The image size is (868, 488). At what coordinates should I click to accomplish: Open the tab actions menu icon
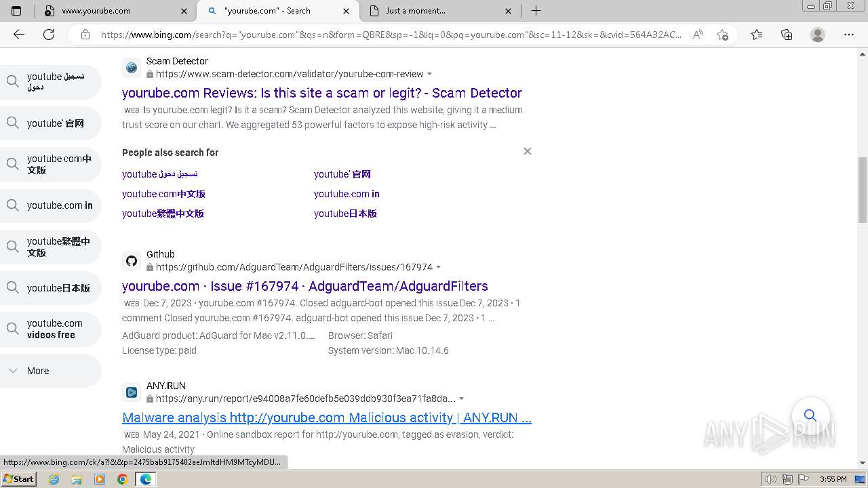[x=16, y=11]
